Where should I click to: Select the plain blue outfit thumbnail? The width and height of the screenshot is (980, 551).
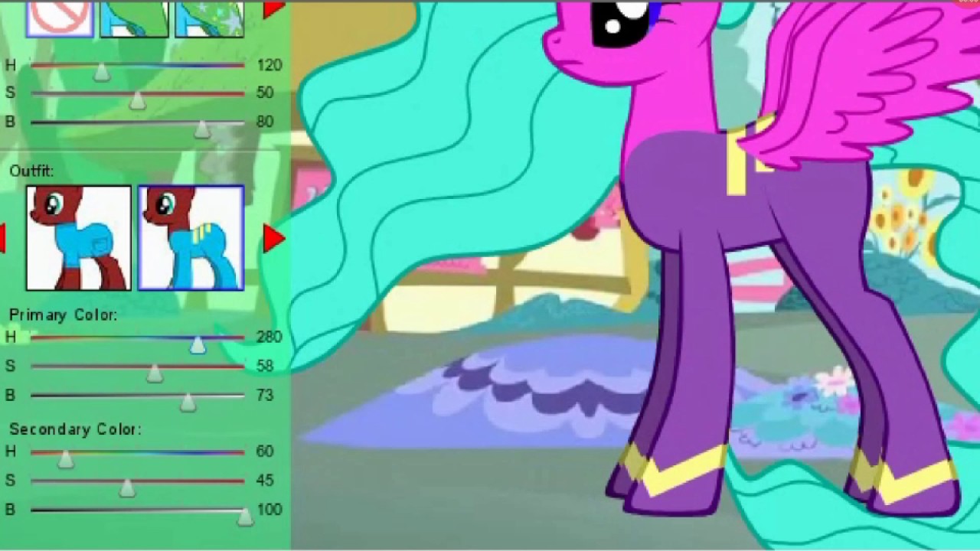79,238
